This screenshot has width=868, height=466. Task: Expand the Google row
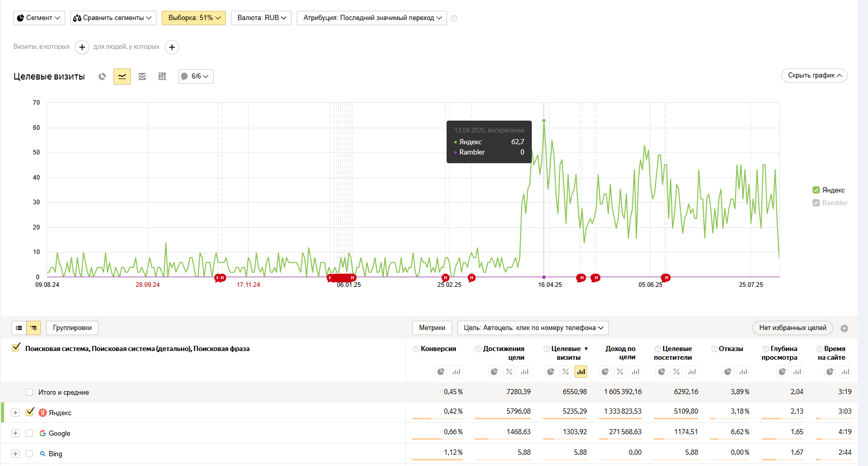pos(15,433)
